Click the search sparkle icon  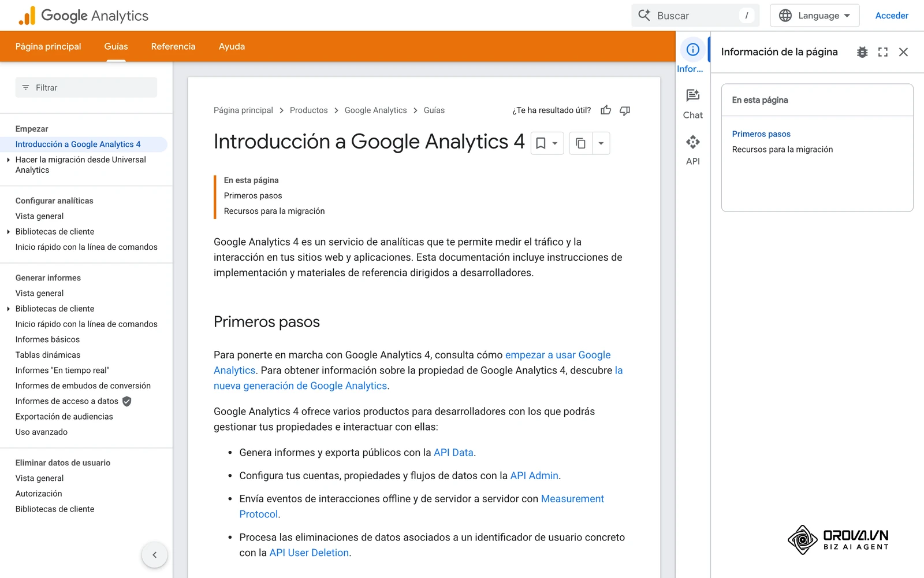644,16
